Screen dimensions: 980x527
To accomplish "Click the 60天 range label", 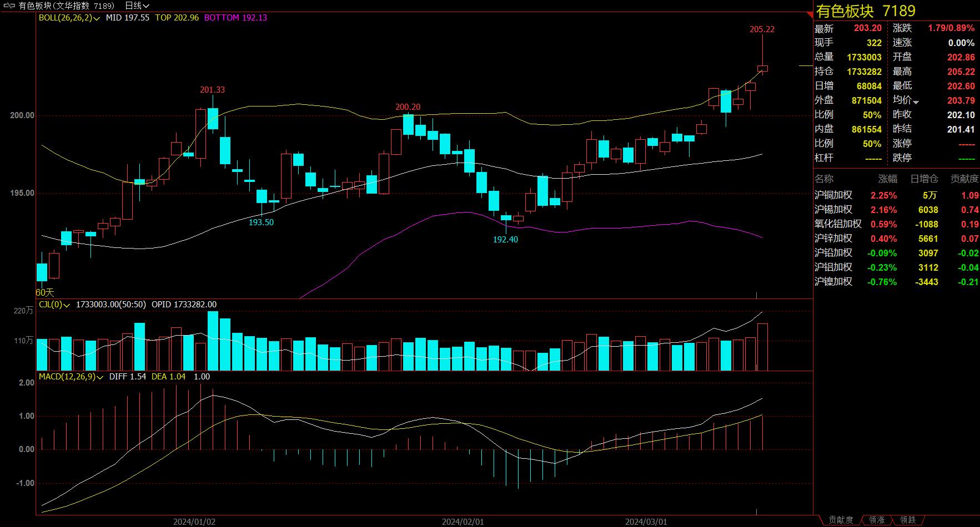I will point(45,292).
